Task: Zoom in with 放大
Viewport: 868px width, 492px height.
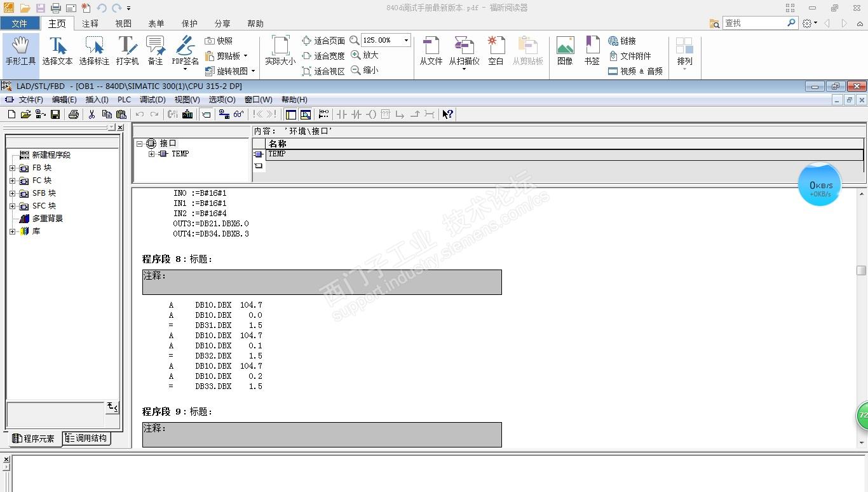Action: click(x=365, y=55)
